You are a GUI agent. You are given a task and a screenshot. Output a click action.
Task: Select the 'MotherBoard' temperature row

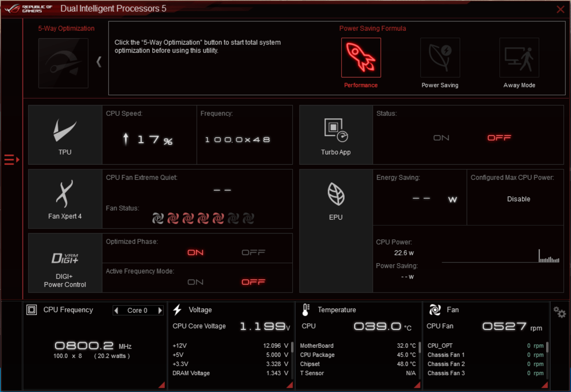358,346
